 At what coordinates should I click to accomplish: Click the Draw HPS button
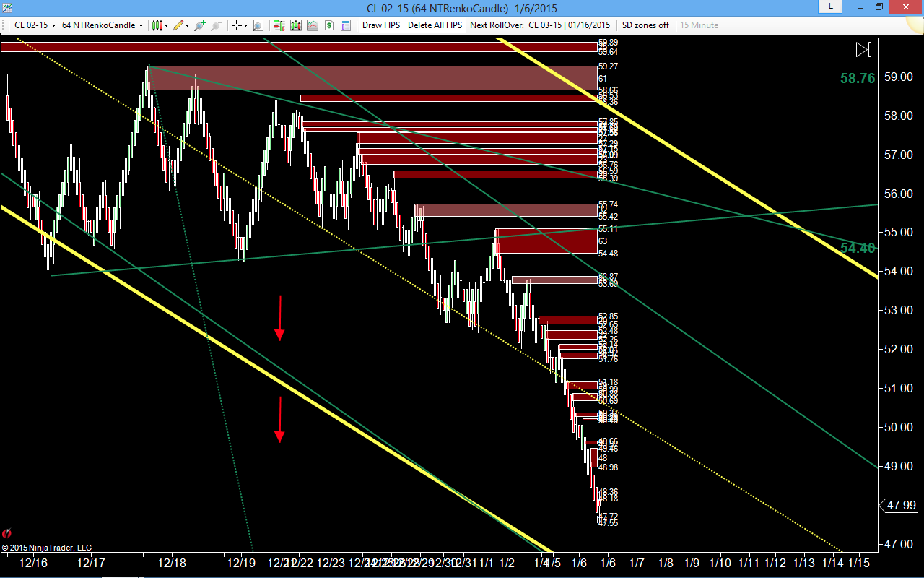tap(381, 25)
